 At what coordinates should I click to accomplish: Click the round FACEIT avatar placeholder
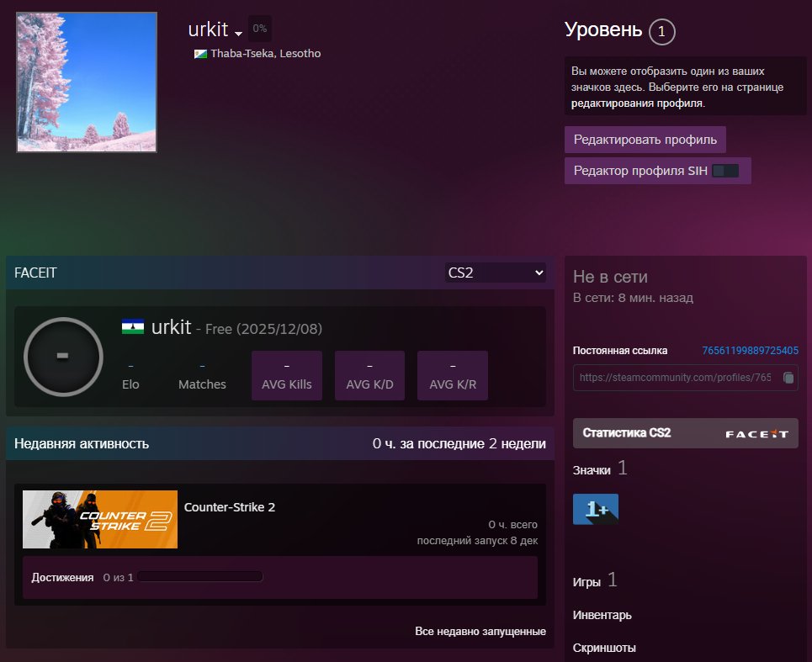click(x=63, y=357)
